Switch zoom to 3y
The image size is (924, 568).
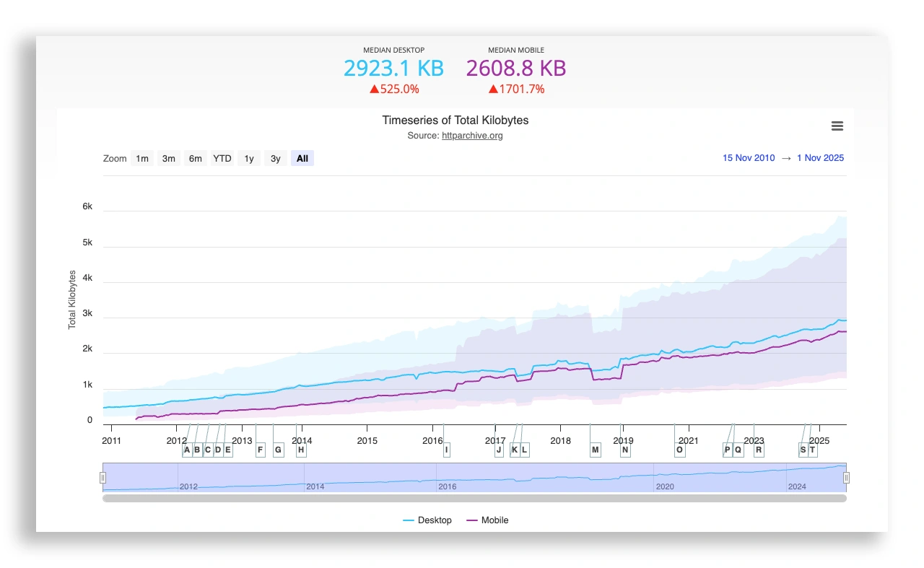(x=275, y=159)
